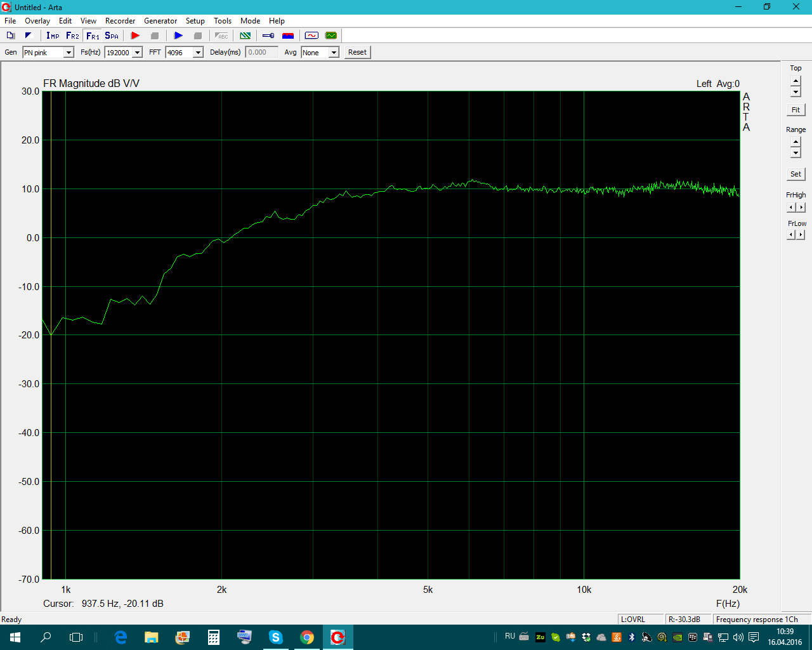Open the Generator menu

(x=160, y=21)
